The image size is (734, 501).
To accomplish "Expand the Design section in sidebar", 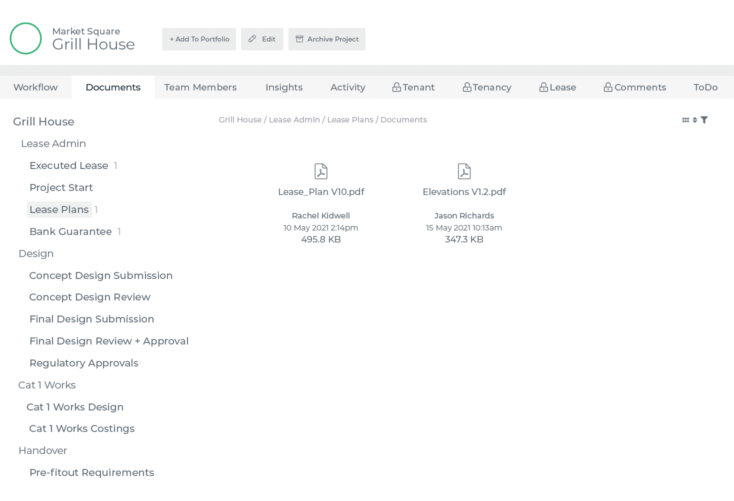I will 36,254.
